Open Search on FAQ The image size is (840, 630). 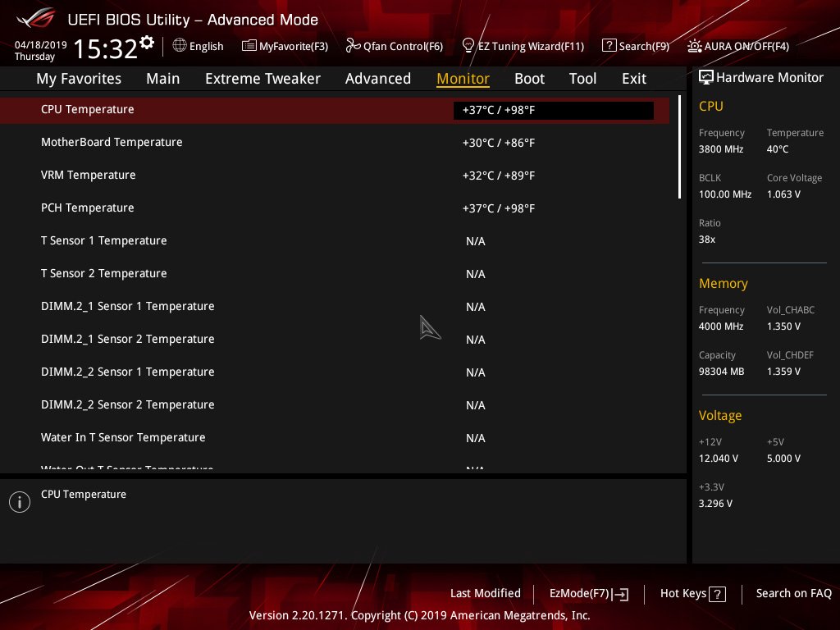794,593
